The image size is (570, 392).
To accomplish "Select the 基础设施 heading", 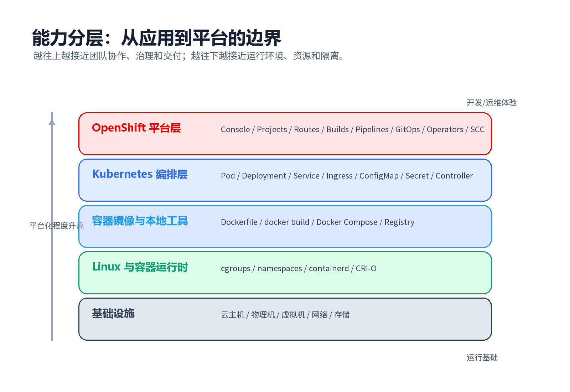I will pyautogui.click(x=113, y=313).
